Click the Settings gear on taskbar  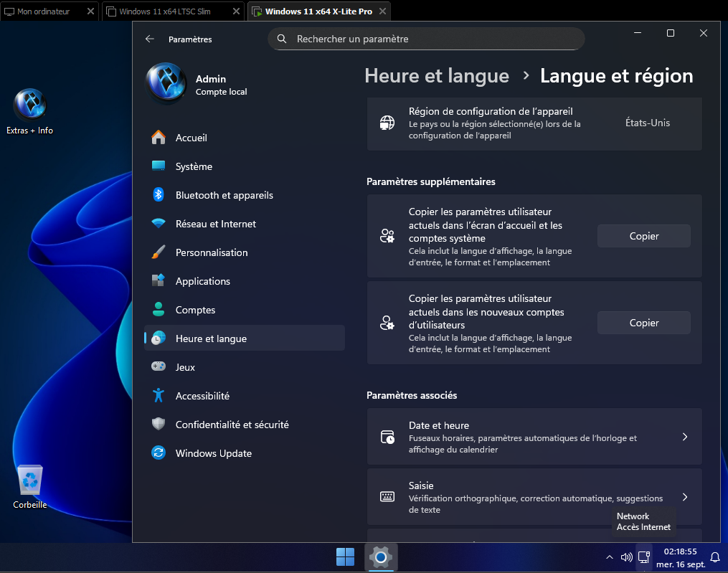381,557
